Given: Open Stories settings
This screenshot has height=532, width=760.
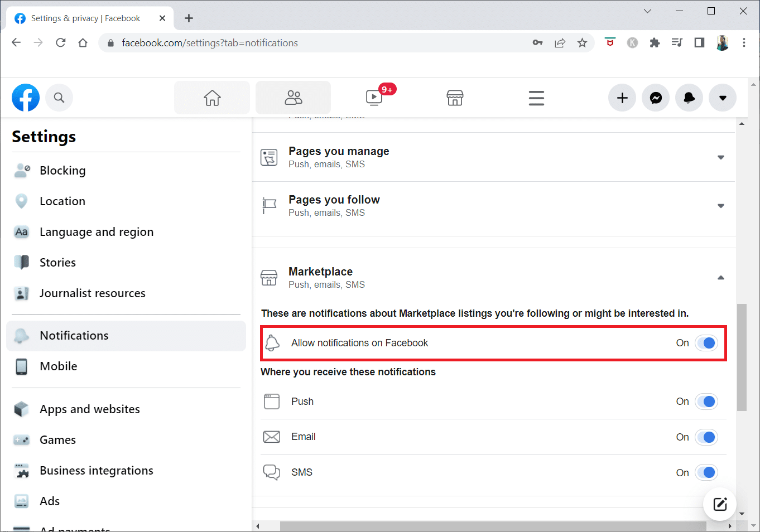Looking at the screenshot, I should [x=126, y=263].
